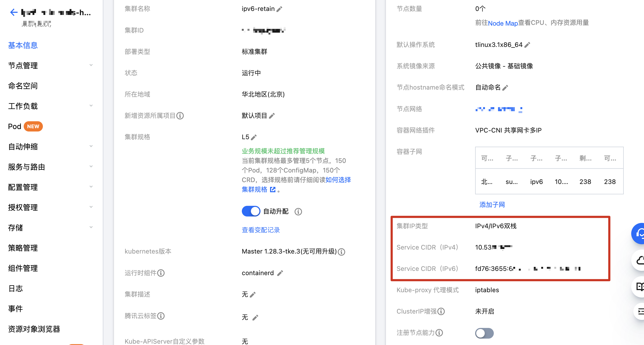Viewport: 644px width, 345px height.
Task: Edit cluster name ipv6-retain pencil icon
Action: click(x=279, y=9)
